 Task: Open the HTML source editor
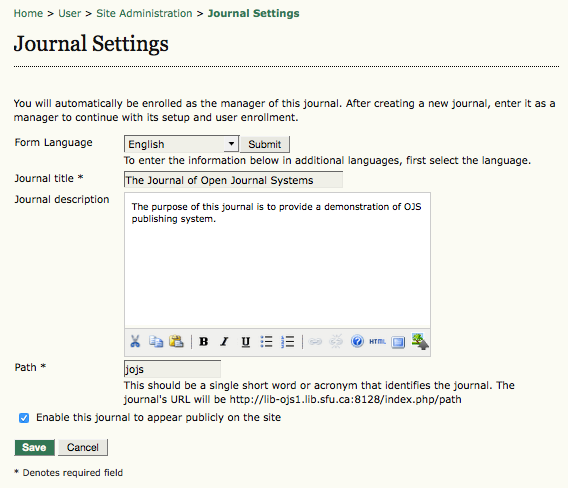[377, 341]
